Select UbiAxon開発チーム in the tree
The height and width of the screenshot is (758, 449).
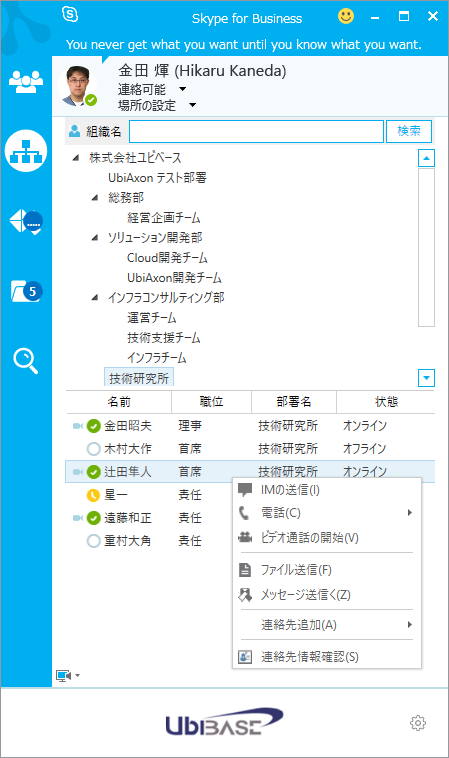[174, 277]
